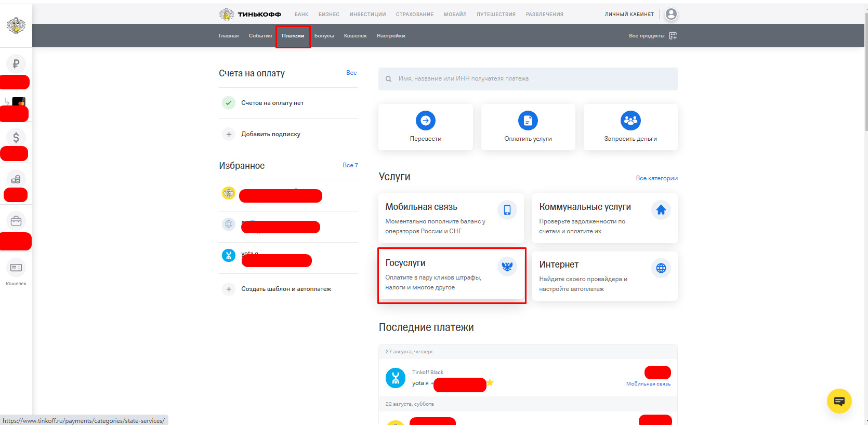Screen dimensions: 868x425
Task: Click the Tinkoff crest in the left sidebar
Action: (x=16, y=25)
